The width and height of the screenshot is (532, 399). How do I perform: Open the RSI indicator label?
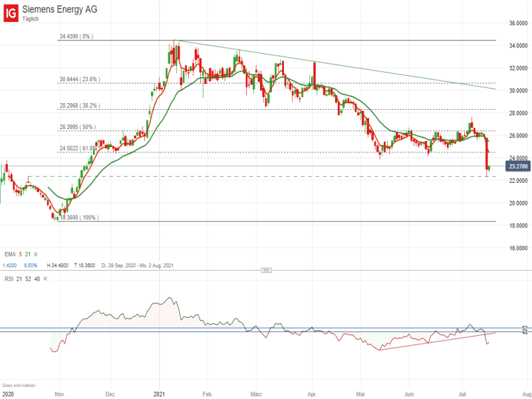(x=9, y=279)
